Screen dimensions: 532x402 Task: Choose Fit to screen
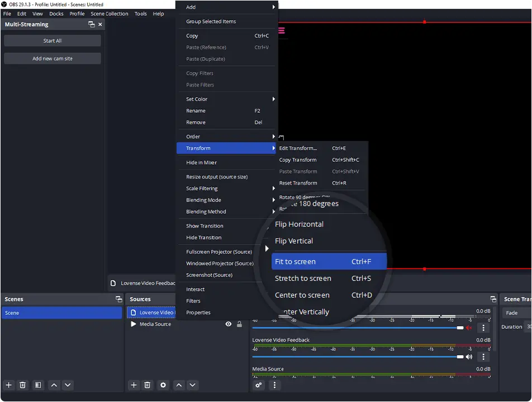[329, 261]
